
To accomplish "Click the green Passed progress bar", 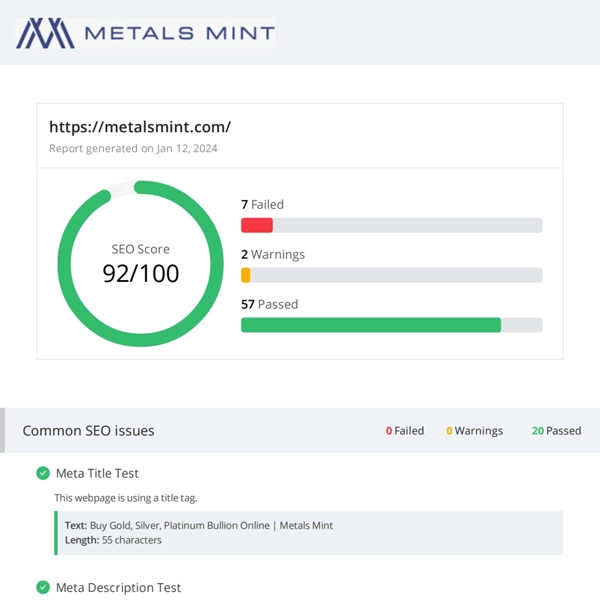I will (x=370, y=325).
